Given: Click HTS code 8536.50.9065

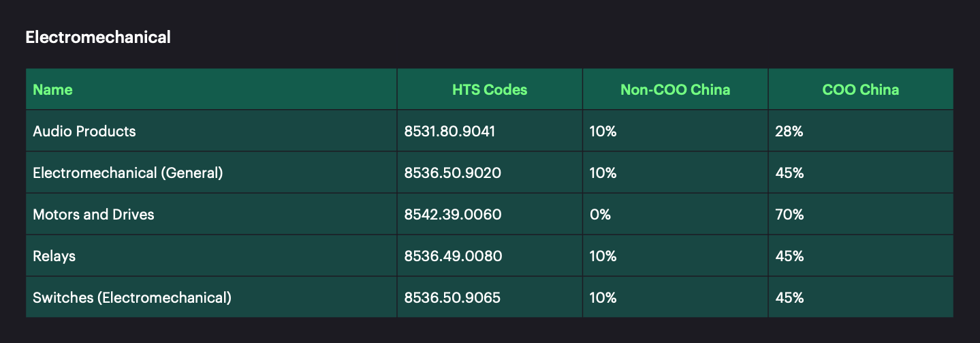Looking at the screenshot, I should tap(453, 297).
